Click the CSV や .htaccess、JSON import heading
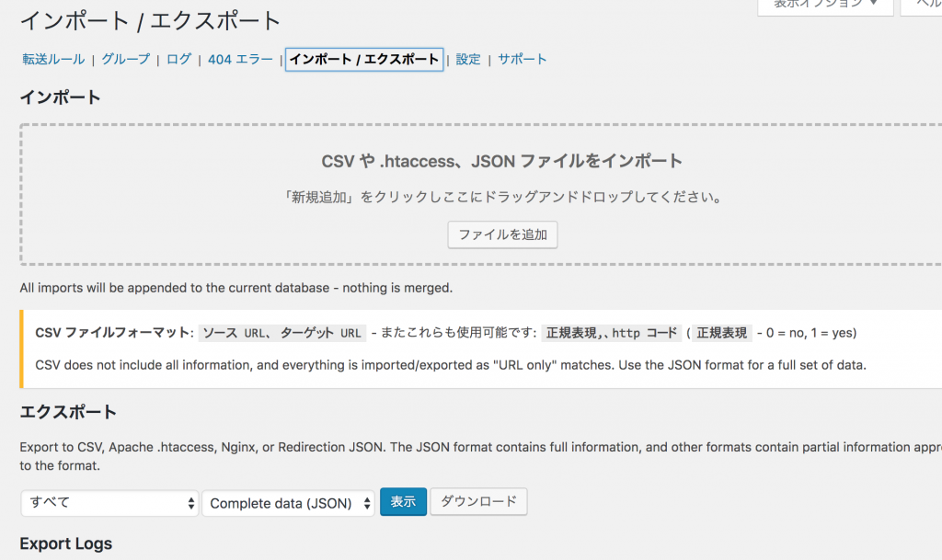Image resolution: width=942 pixels, height=560 pixels. (501, 162)
